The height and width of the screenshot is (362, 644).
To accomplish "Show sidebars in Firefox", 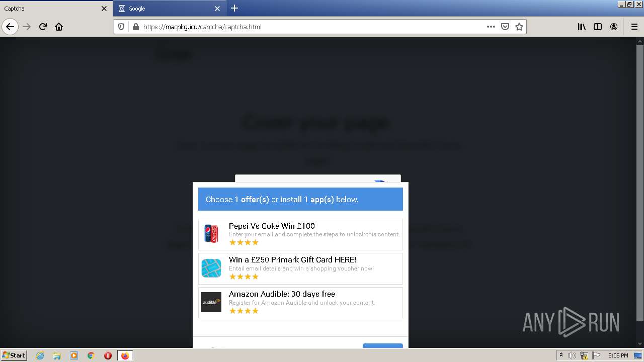I will click(598, 27).
